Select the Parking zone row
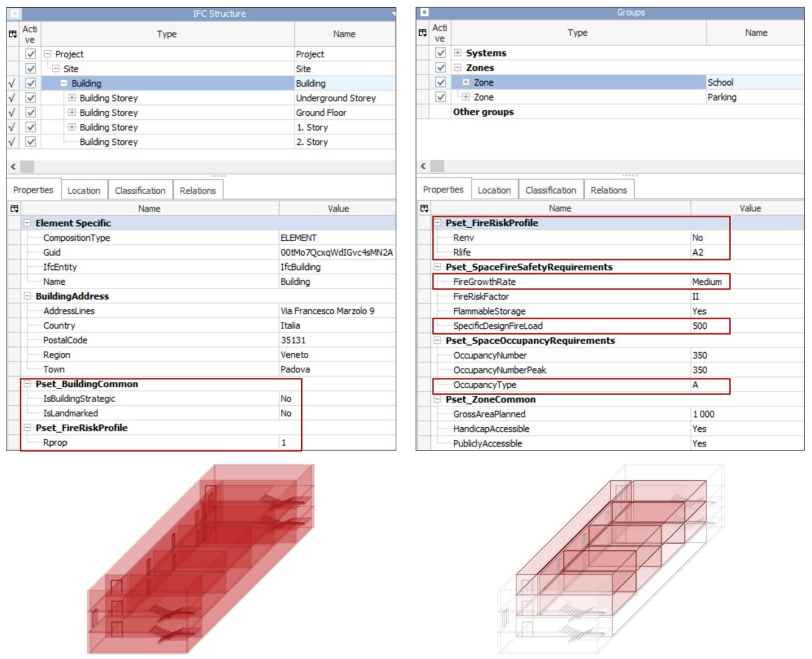812x659 pixels. [610, 97]
